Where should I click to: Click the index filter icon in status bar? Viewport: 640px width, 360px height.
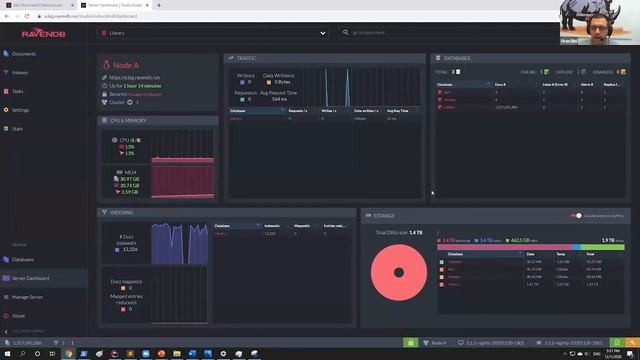[56, 343]
